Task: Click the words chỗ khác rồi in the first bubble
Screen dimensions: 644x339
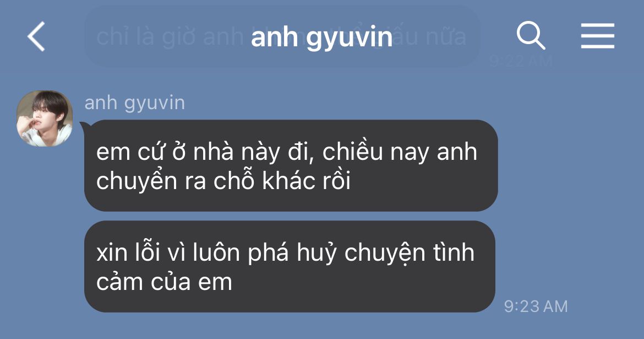Action: pos(282,181)
